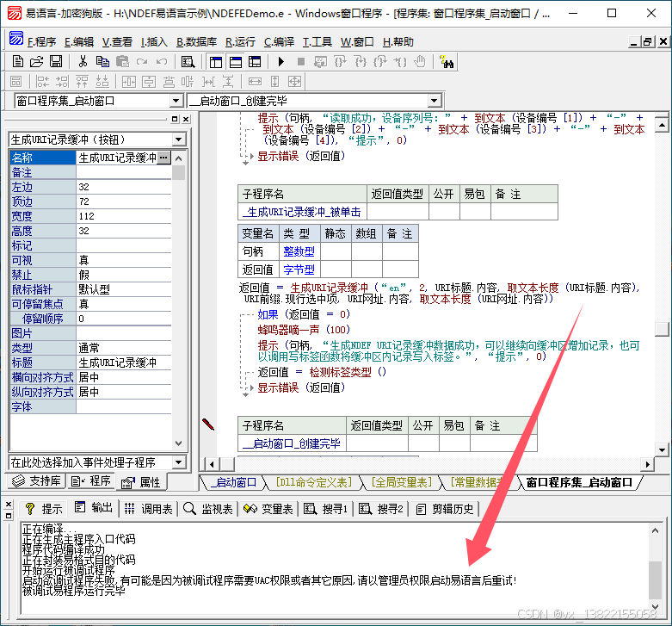672x626 pixels.
Task: Toggle the combined panels display button
Action: click(255, 62)
